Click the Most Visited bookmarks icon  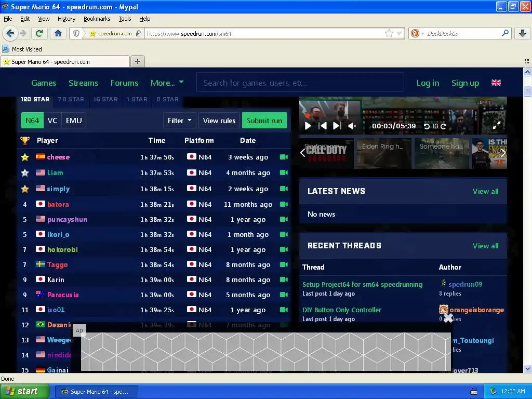(x=5, y=49)
